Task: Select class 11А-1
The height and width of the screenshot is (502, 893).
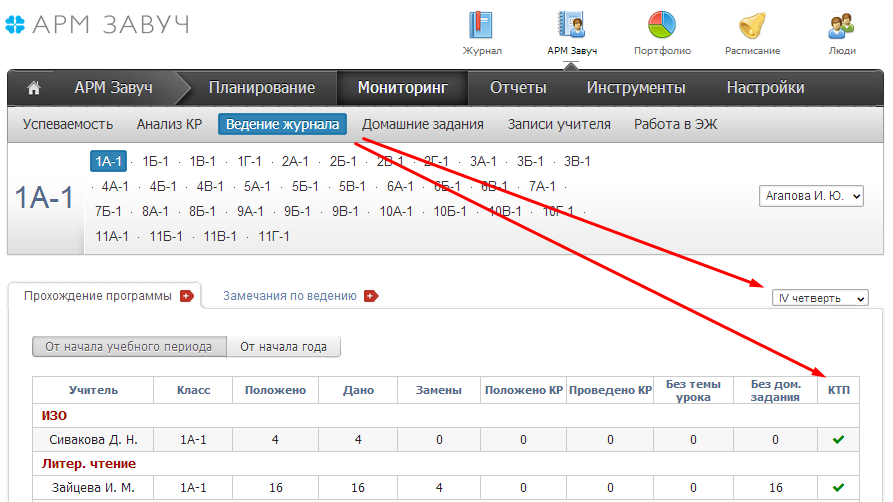Action: point(112,236)
